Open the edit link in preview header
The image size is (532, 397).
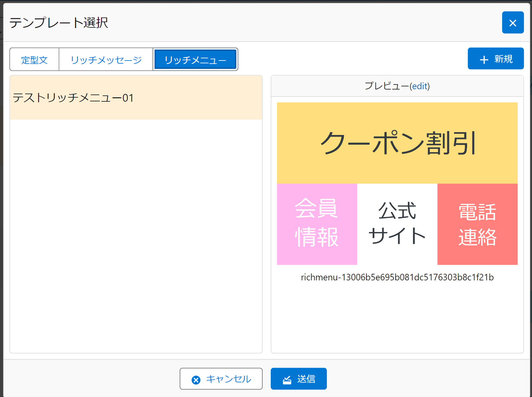pyautogui.click(x=420, y=86)
